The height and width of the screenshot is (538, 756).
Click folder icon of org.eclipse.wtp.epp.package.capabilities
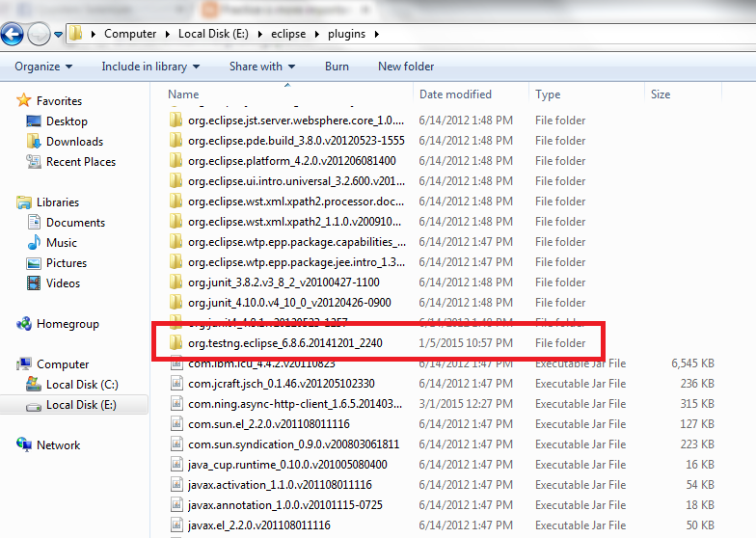(175, 241)
